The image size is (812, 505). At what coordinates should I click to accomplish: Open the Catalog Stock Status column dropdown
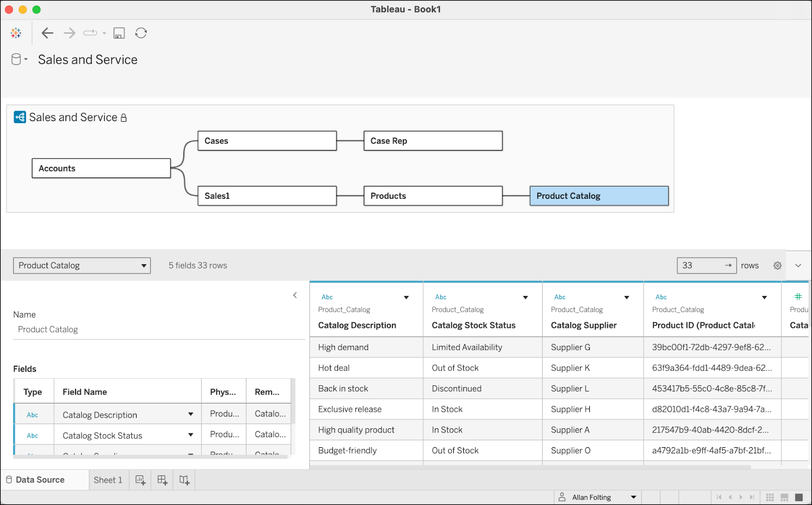pos(525,297)
